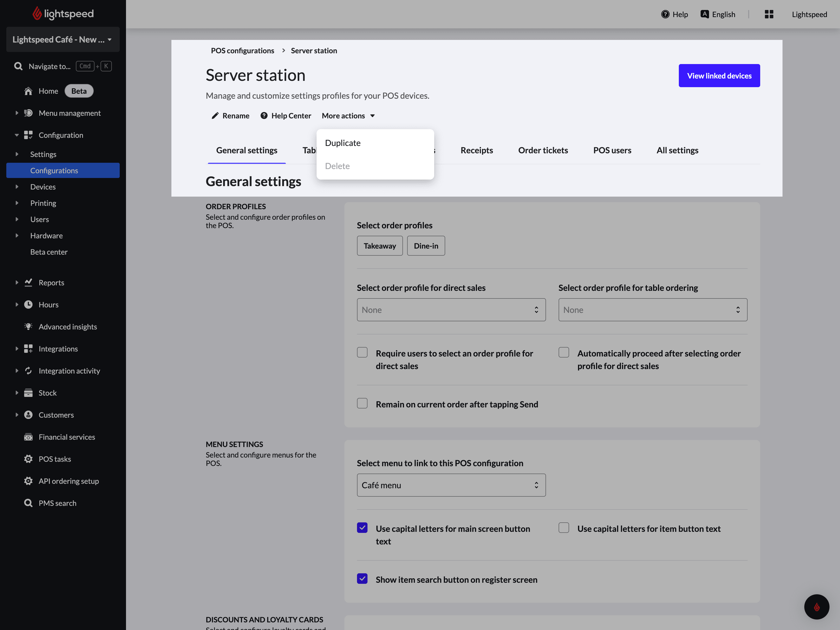
Task: Enable Automatically proceed after selecting order profile
Action: (x=564, y=353)
